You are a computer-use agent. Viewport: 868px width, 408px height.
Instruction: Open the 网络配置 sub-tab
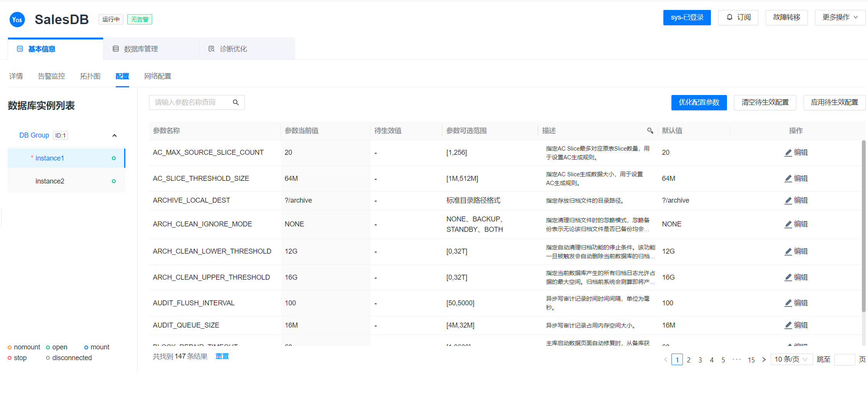click(158, 76)
